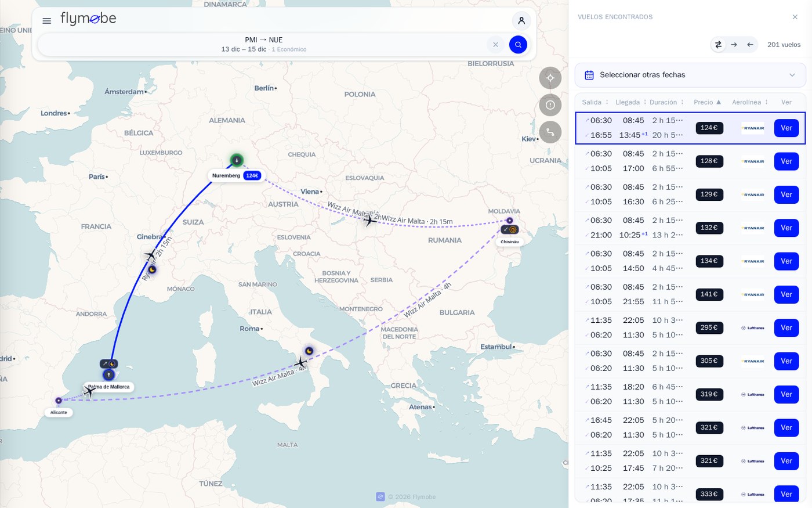Sort flights by Precio column
Image resolution: width=812 pixels, height=508 pixels.
[x=708, y=102]
